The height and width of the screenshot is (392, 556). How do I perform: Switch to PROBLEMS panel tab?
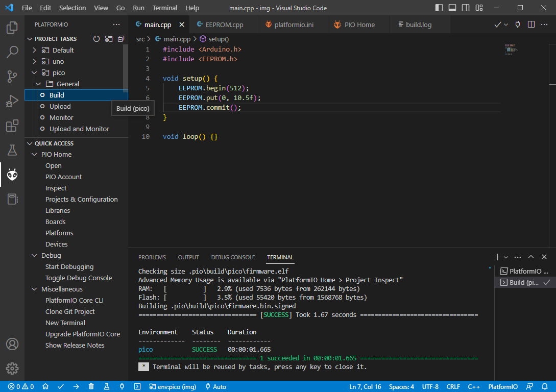pyautogui.click(x=152, y=257)
